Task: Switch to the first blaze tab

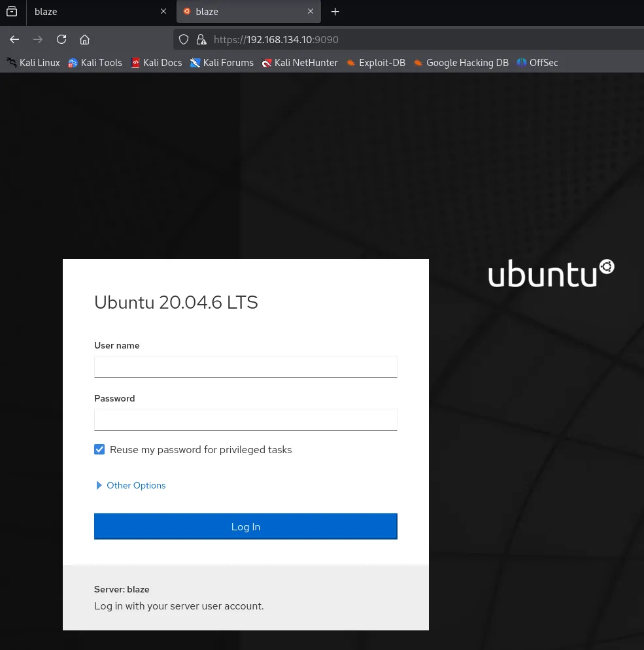Action: coord(92,12)
